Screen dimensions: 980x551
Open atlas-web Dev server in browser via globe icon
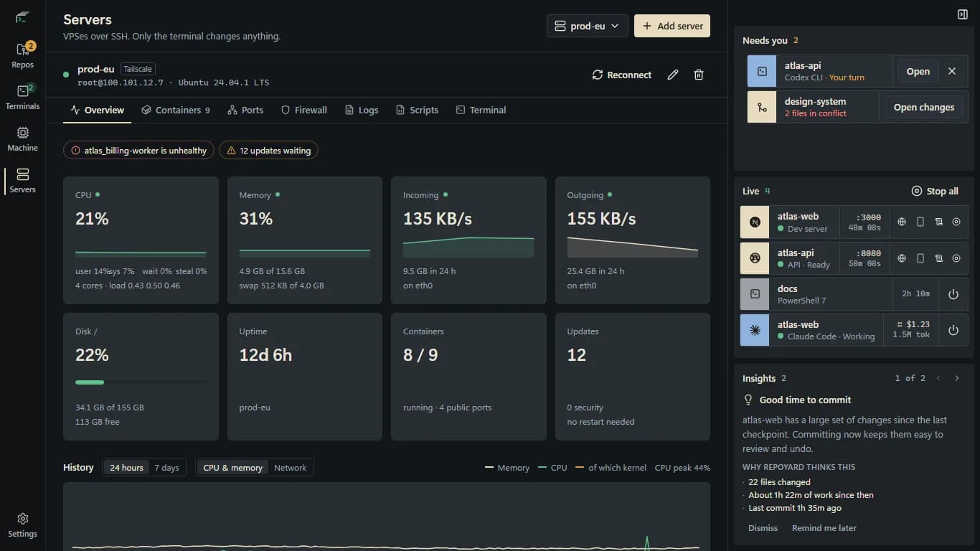pos(902,222)
